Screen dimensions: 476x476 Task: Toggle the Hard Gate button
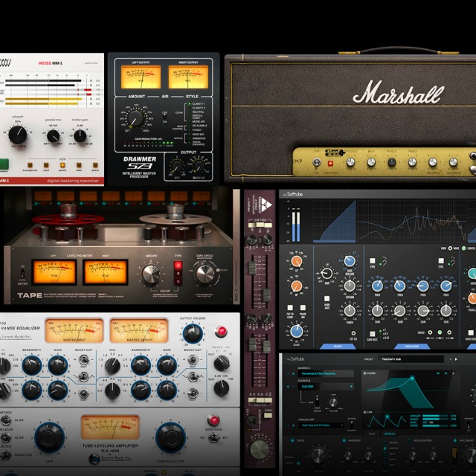327,299
